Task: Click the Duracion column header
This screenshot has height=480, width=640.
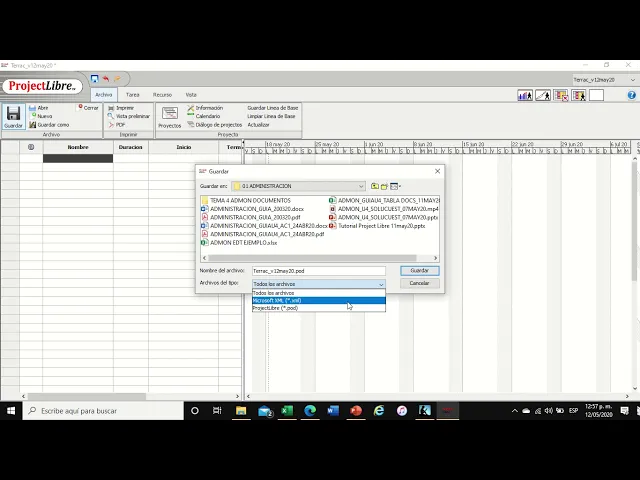Action: (x=131, y=147)
